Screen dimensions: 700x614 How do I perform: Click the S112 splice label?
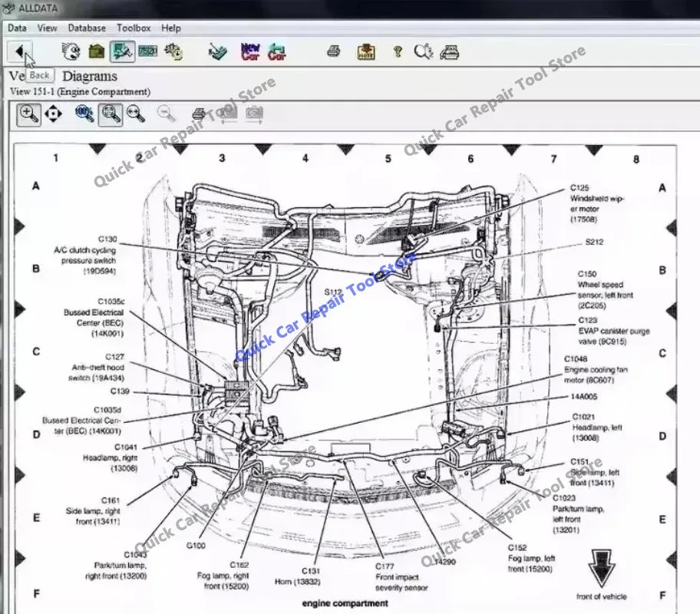(x=333, y=292)
